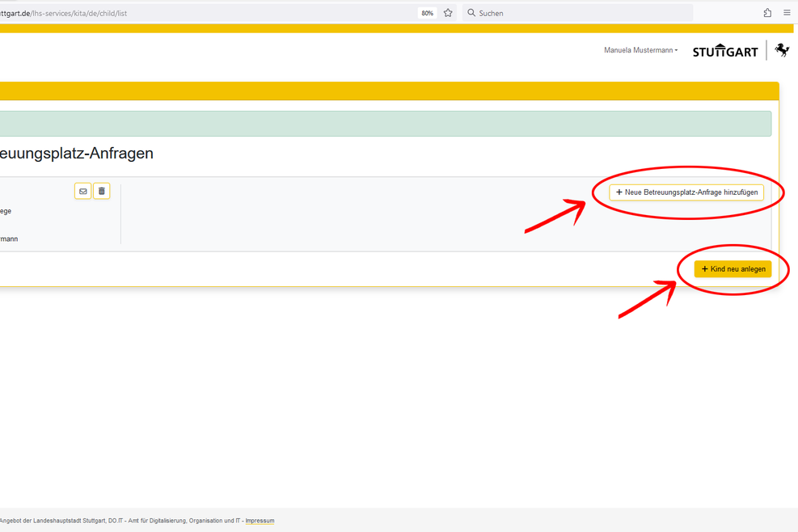
Task: Click the envelope icon on the request card
Action: coord(82,192)
